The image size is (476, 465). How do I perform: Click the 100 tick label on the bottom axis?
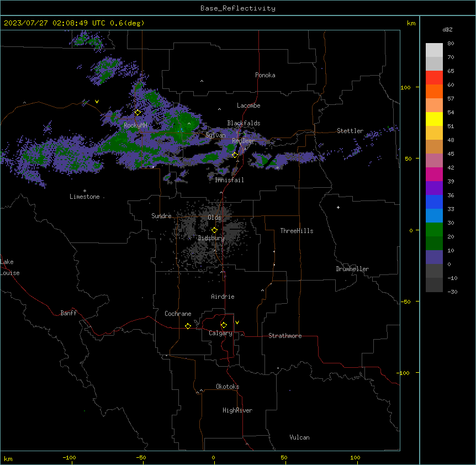(x=355, y=457)
